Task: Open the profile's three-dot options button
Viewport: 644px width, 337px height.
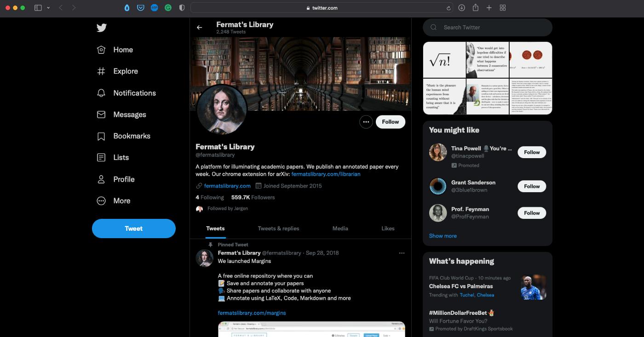Action: 366,122
